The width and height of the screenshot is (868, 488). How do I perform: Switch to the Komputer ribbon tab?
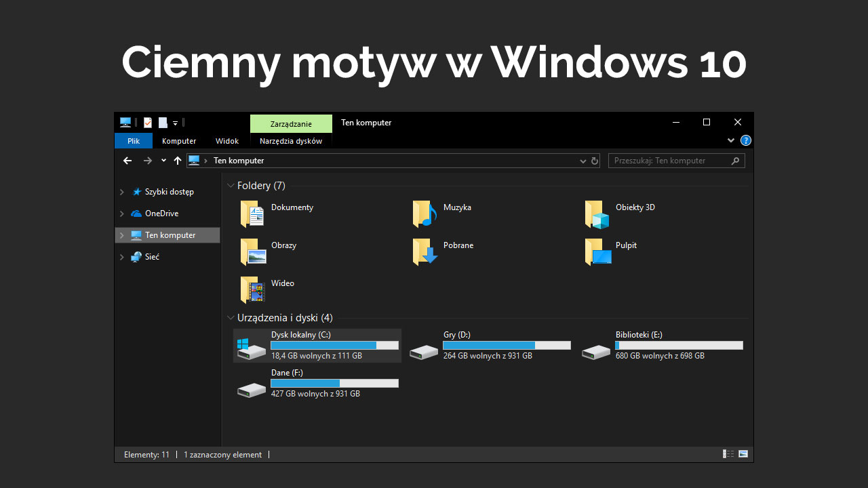pyautogui.click(x=179, y=141)
